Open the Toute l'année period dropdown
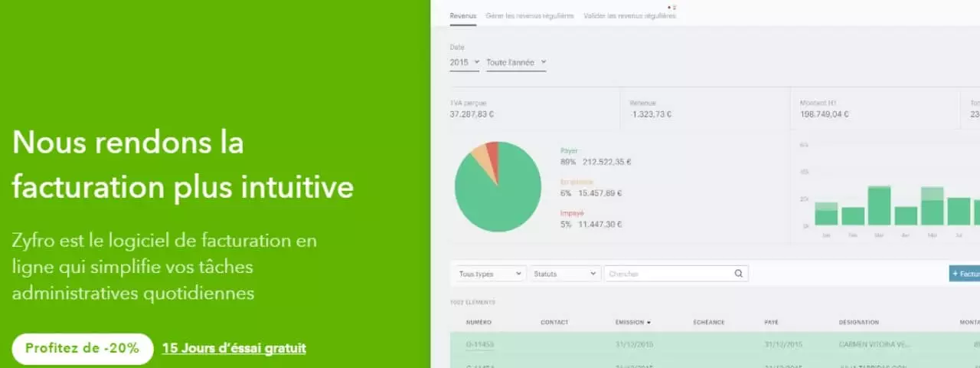This screenshot has height=368, width=980. coord(516,62)
